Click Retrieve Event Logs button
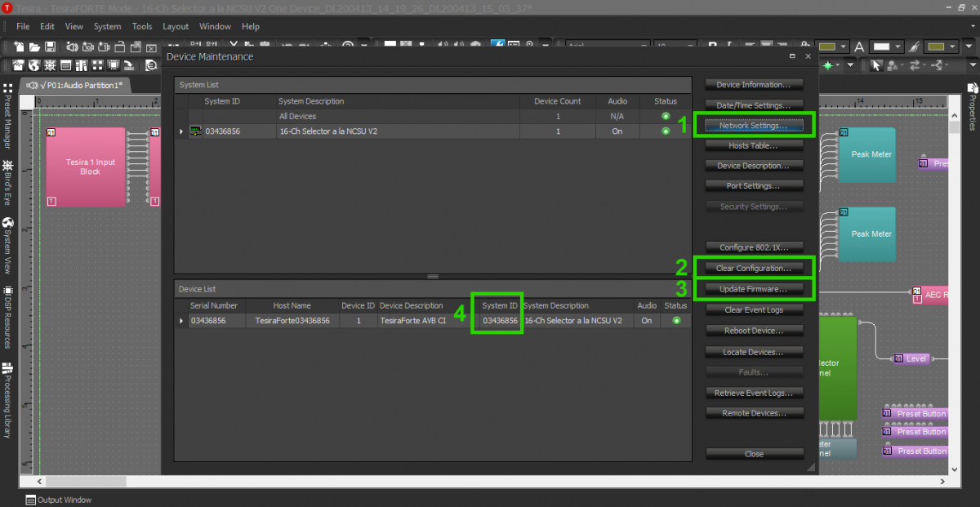 [754, 393]
